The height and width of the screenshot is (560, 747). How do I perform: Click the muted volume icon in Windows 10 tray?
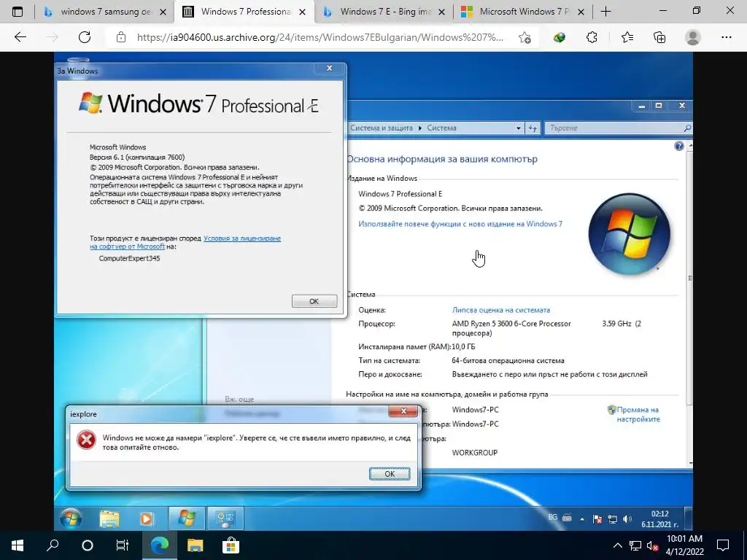point(652,546)
